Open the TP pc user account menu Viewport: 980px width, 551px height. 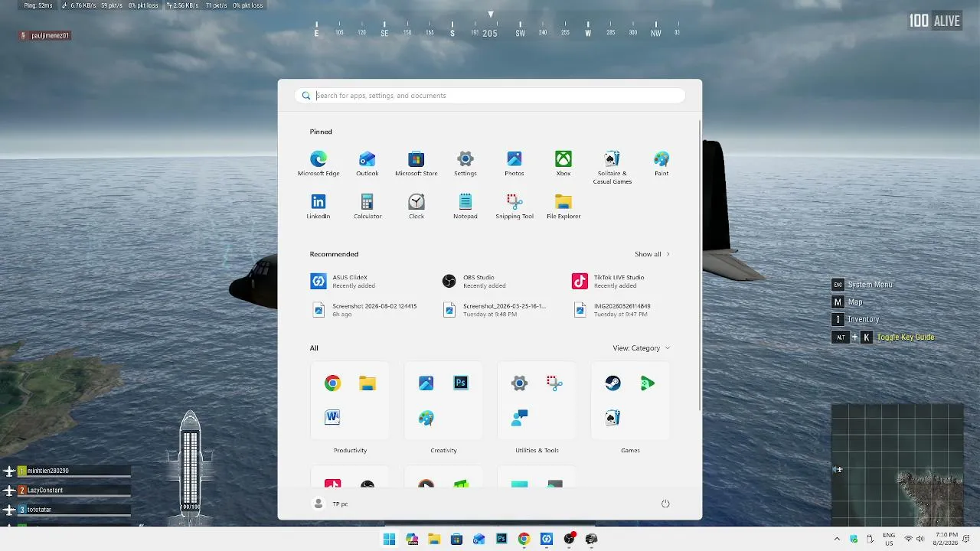(331, 504)
